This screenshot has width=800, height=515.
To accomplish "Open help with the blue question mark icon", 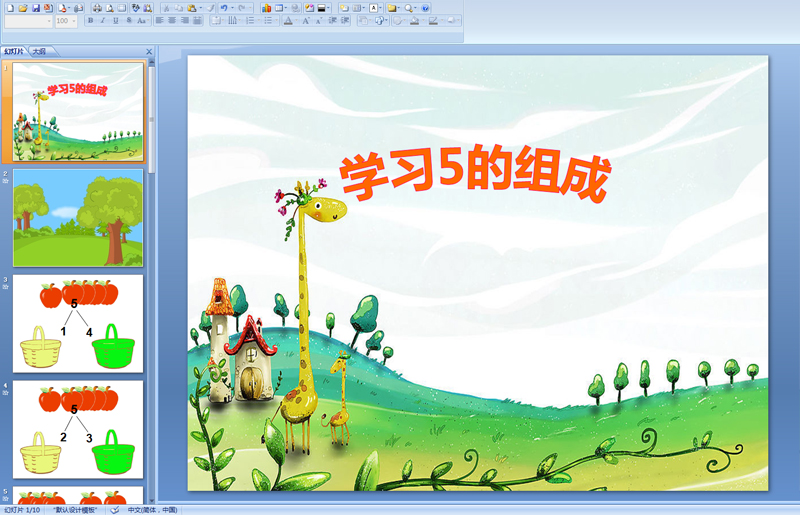I will pos(426,8).
